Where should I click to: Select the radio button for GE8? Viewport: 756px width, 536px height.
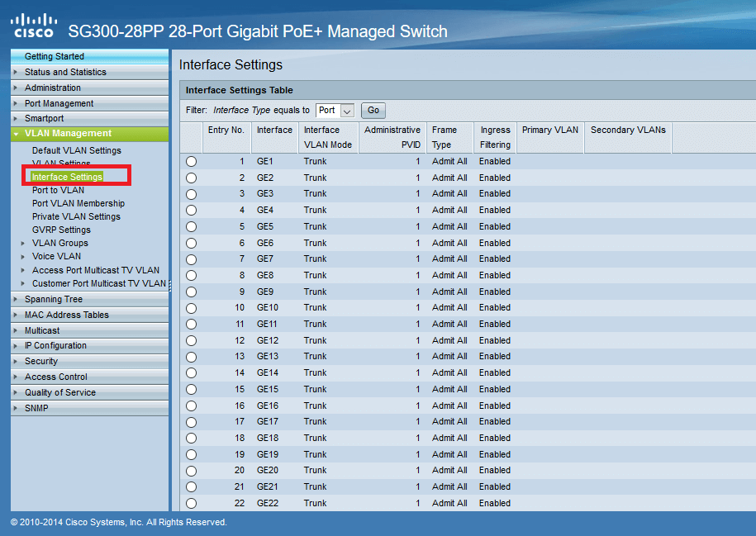(x=192, y=275)
